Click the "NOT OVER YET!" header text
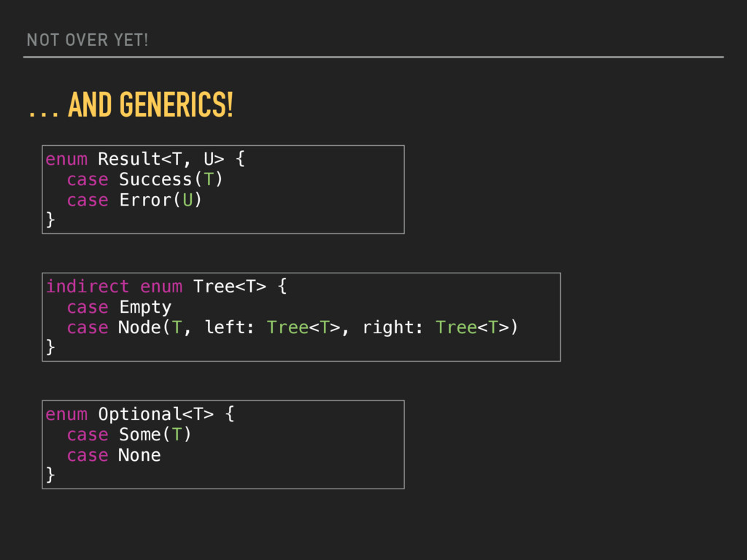The width and height of the screenshot is (747, 560). point(87,40)
